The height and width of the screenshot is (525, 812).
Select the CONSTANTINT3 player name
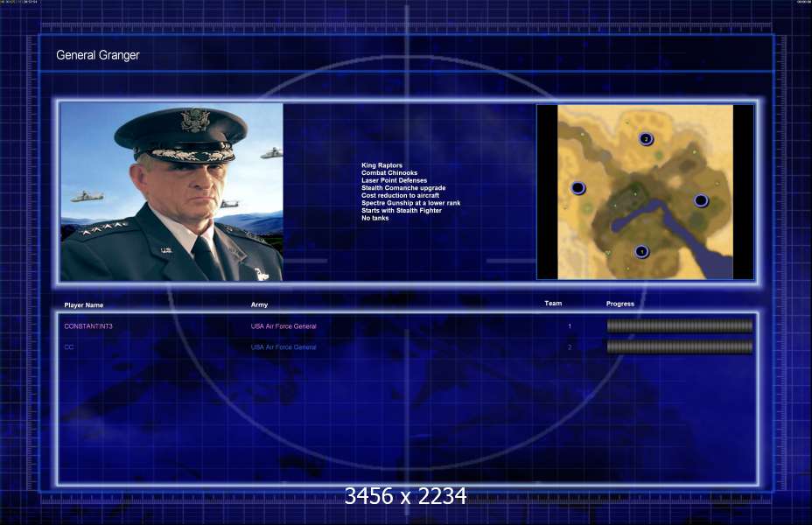pos(88,326)
